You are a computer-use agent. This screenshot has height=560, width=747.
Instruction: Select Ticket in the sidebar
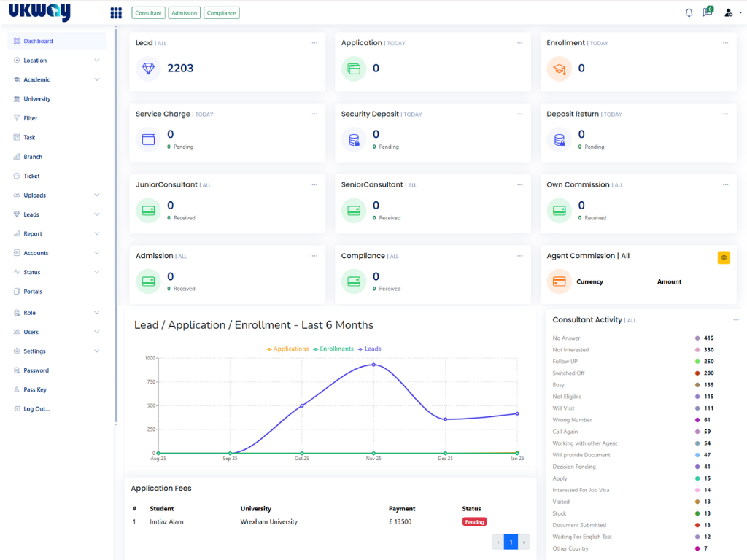pyautogui.click(x=31, y=176)
